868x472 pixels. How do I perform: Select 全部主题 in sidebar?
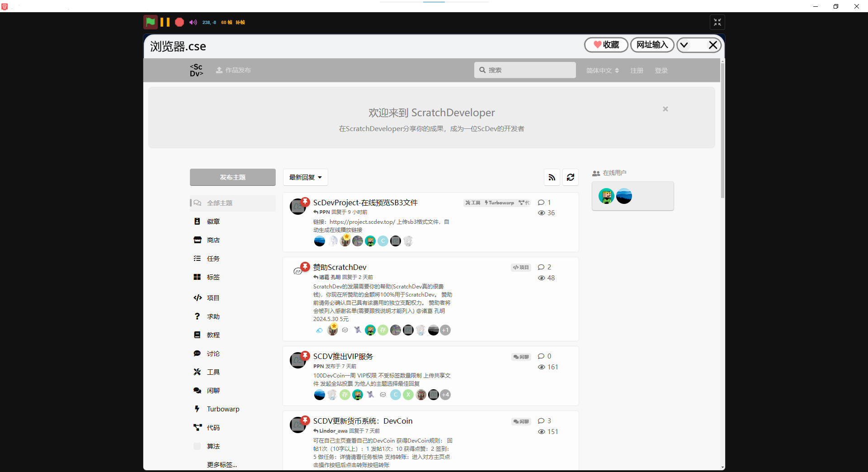coord(233,203)
